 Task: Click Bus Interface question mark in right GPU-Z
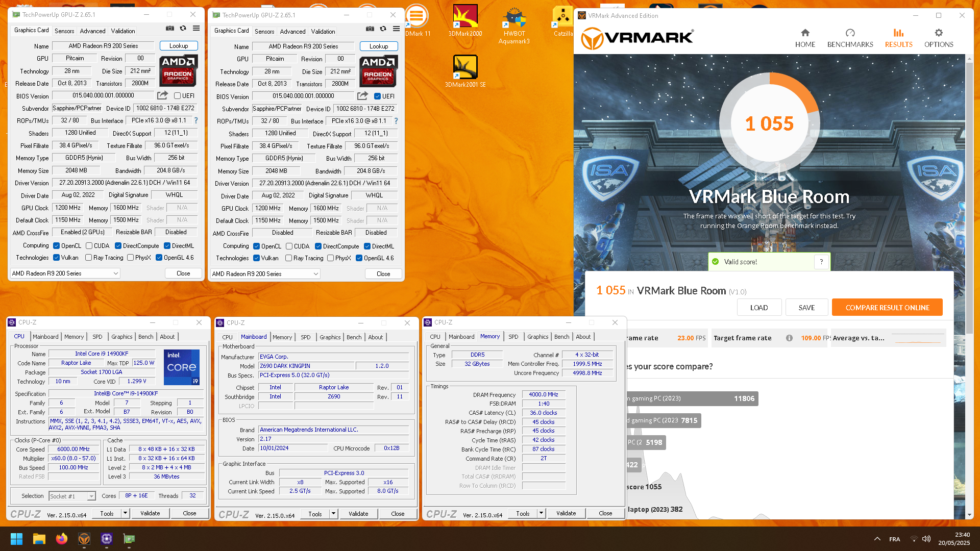[x=396, y=121]
